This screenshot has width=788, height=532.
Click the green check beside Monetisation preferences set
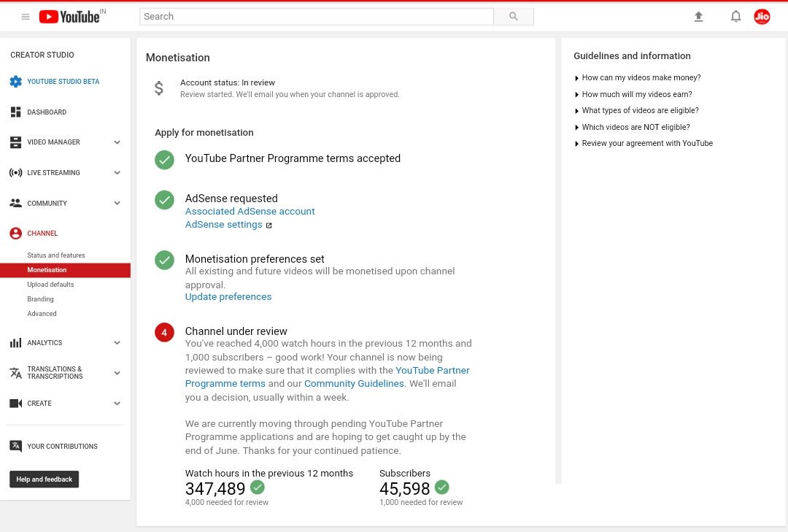[164, 261]
